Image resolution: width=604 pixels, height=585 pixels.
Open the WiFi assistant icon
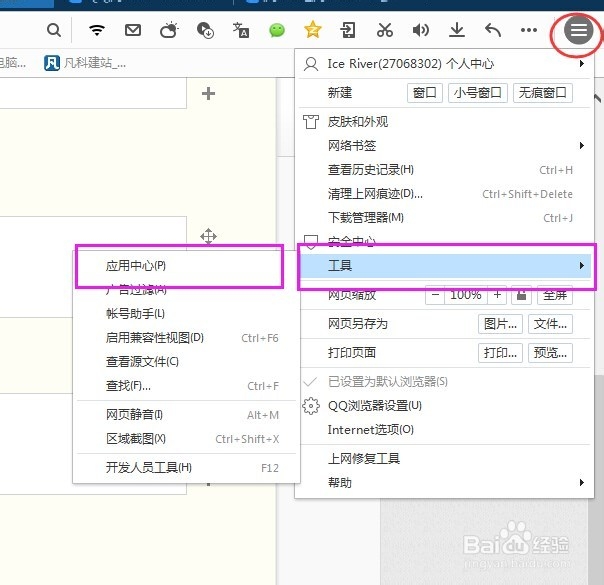pos(96,30)
